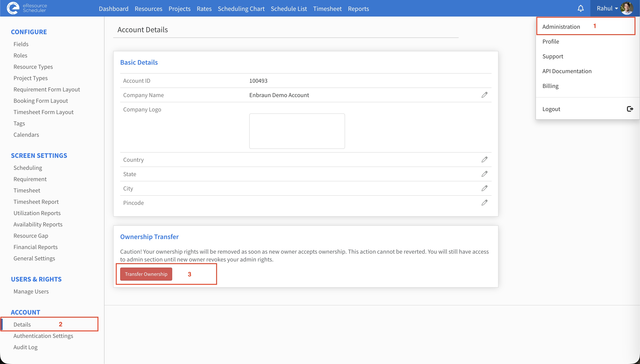Open Resource Gap settings
The width and height of the screenshot is (640, 364).
click(x=31, y=236)
